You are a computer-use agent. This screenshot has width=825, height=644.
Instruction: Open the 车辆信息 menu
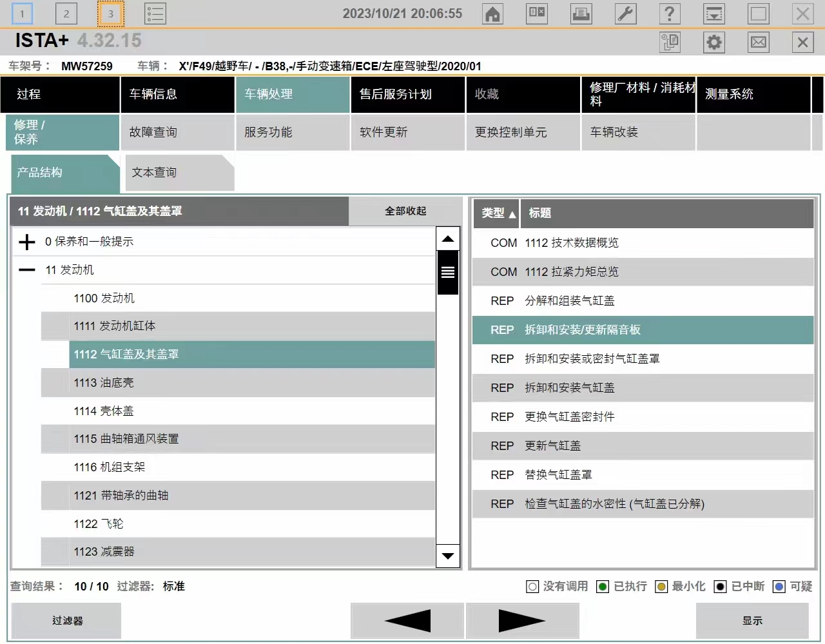[177, 94]
